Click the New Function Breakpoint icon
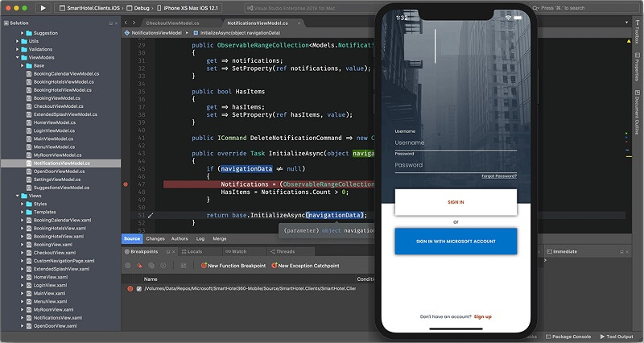The width and height of the screenshot is (644, 343). (x=204, y=266)
